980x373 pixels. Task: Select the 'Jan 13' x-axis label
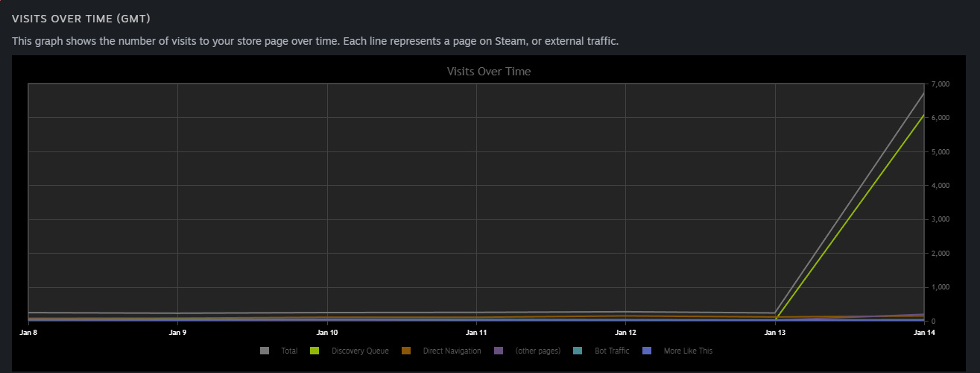coord(775,332)
